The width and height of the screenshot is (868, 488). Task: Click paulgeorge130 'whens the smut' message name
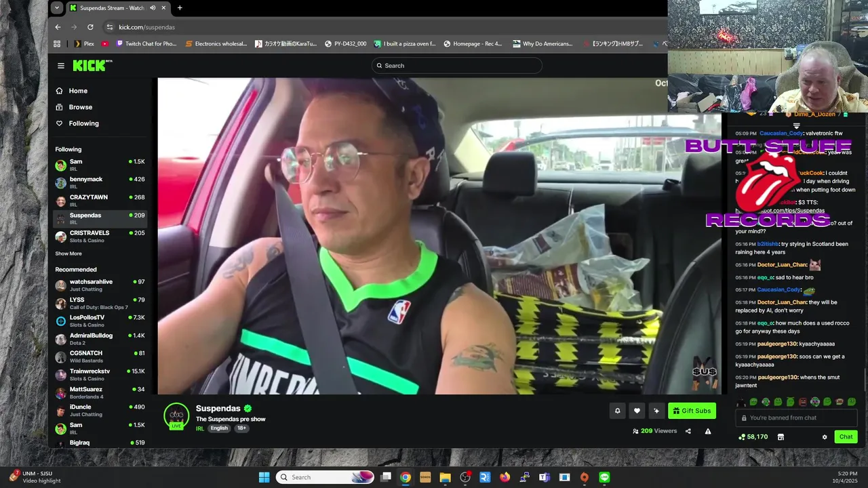pyautogui.click(x=777, y=377)
